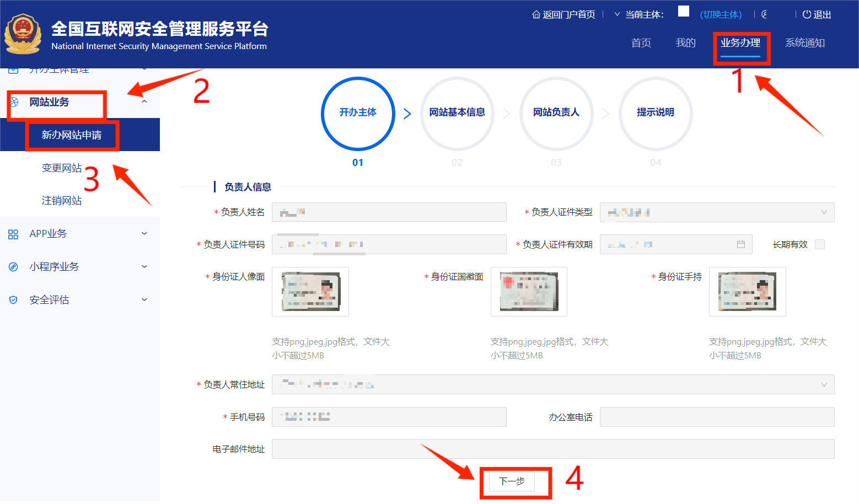Switch to the 系统通知 tab
The height and width of the screenshot is (504, 859).
pyautogui.click(x=804, y=42)
